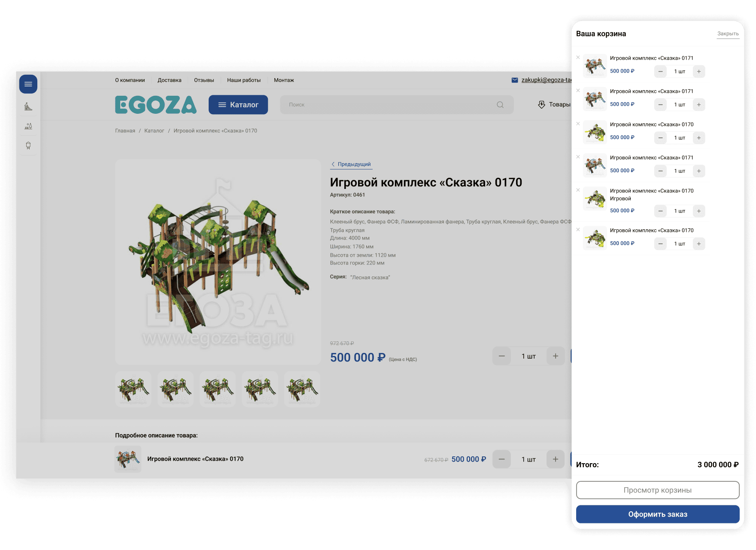The width and height of the screenshot is (756, 550).
Task: Select the playground slide icon in sidebar
Action: point(28,106)
